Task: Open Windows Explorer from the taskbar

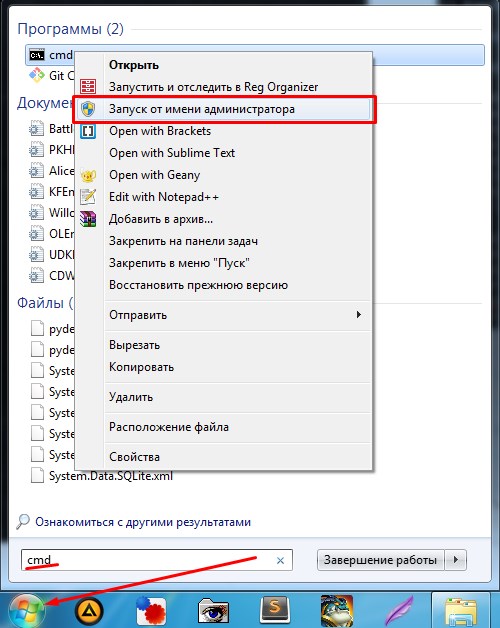Action: tap(462, 612)
